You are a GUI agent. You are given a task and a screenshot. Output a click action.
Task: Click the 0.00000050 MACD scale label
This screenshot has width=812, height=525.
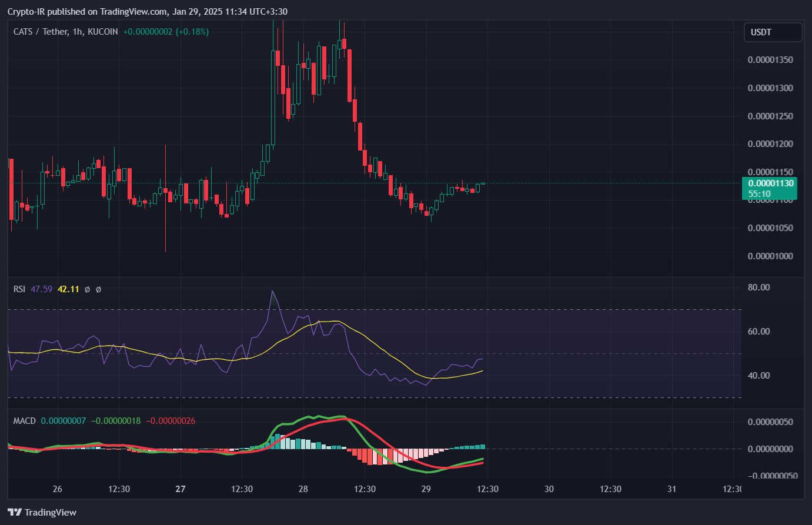(x=770, y=422)
